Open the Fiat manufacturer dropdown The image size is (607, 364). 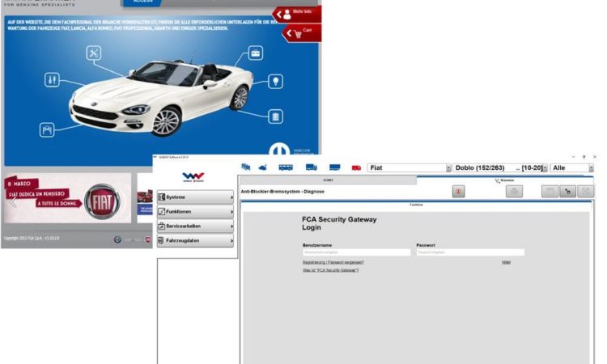click(410, 168)
